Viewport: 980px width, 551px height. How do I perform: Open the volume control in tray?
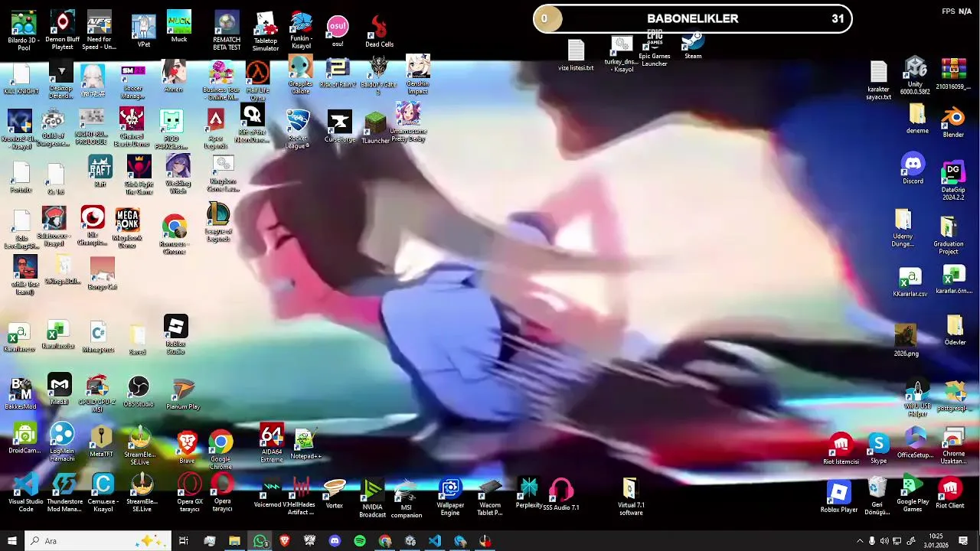[x=884, y=541]
